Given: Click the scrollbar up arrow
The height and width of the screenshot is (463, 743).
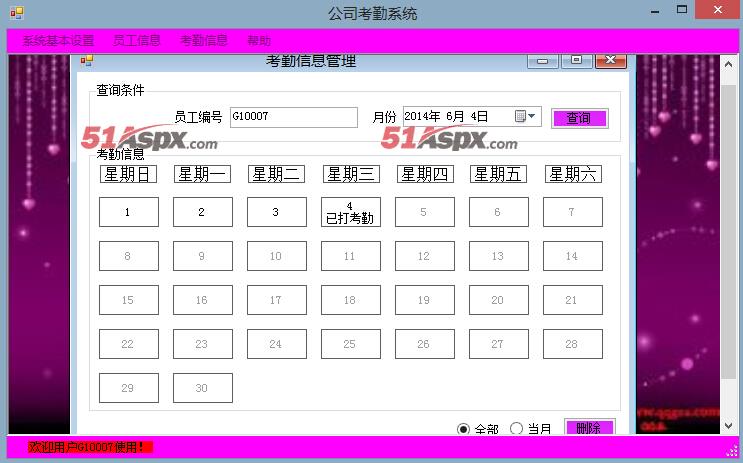Looking at the screenshot, I should (728, 64).
